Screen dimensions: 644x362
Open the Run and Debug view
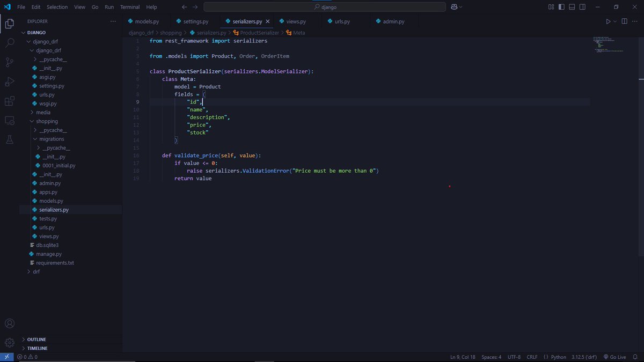coord(9,82)
